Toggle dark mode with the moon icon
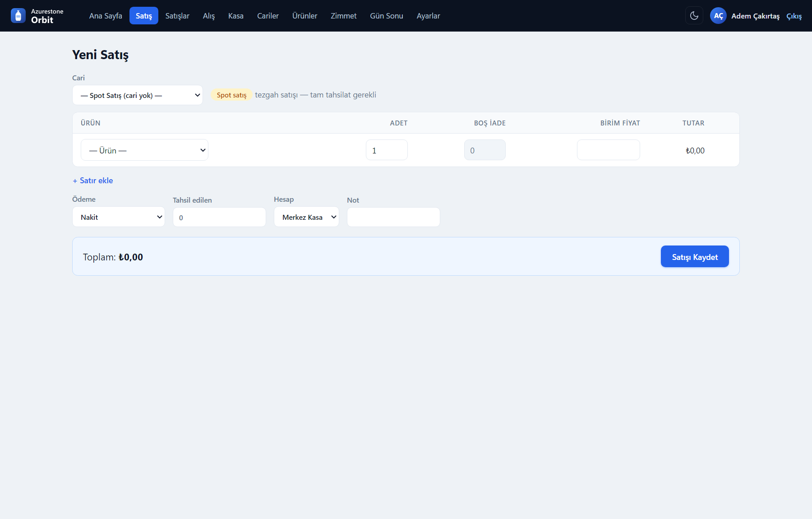 coord(694,16)
